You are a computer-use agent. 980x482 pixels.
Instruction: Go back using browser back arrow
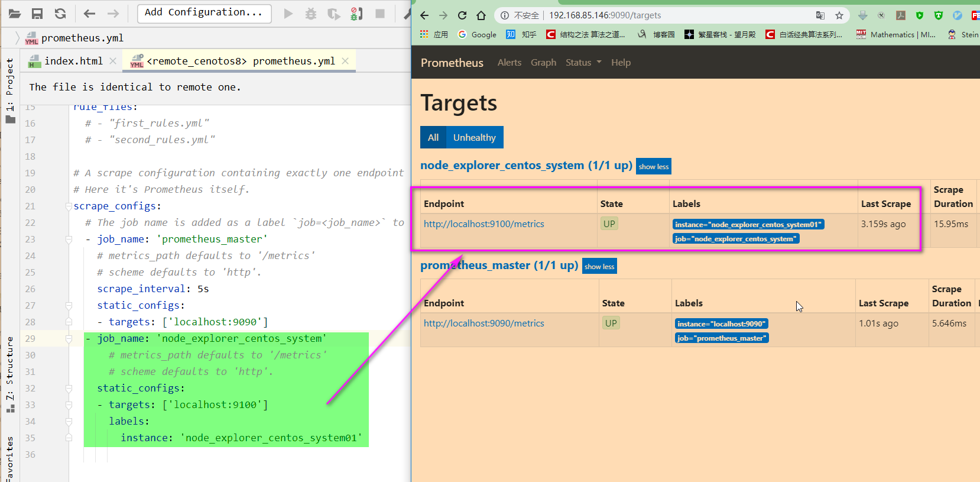tap(424, 15)
